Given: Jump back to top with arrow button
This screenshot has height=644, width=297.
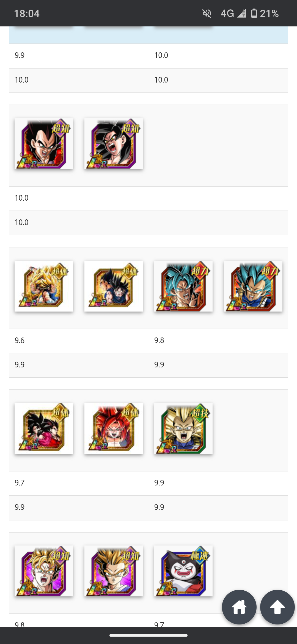Looking at the screenshot, I should [x=277, y=607].
